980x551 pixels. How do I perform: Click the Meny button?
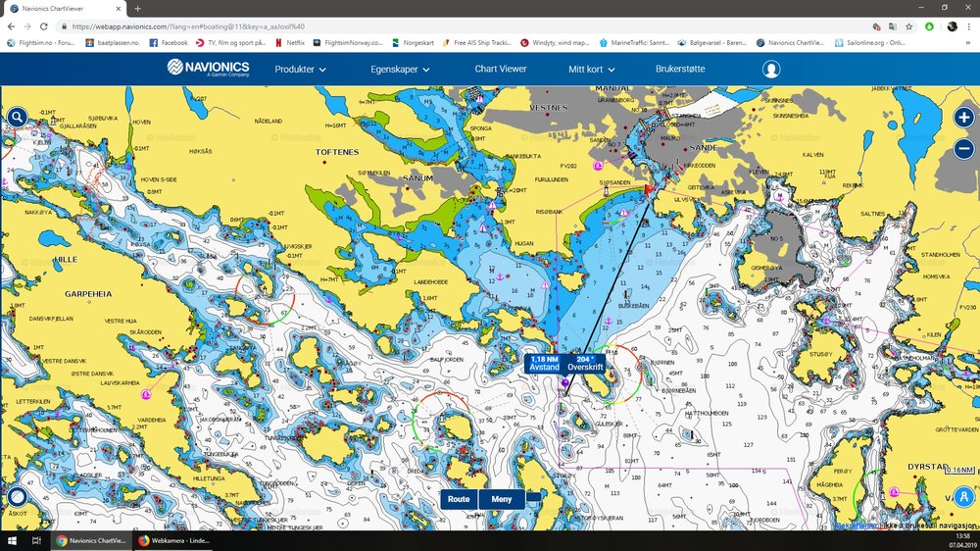click(x=501, y=499)
